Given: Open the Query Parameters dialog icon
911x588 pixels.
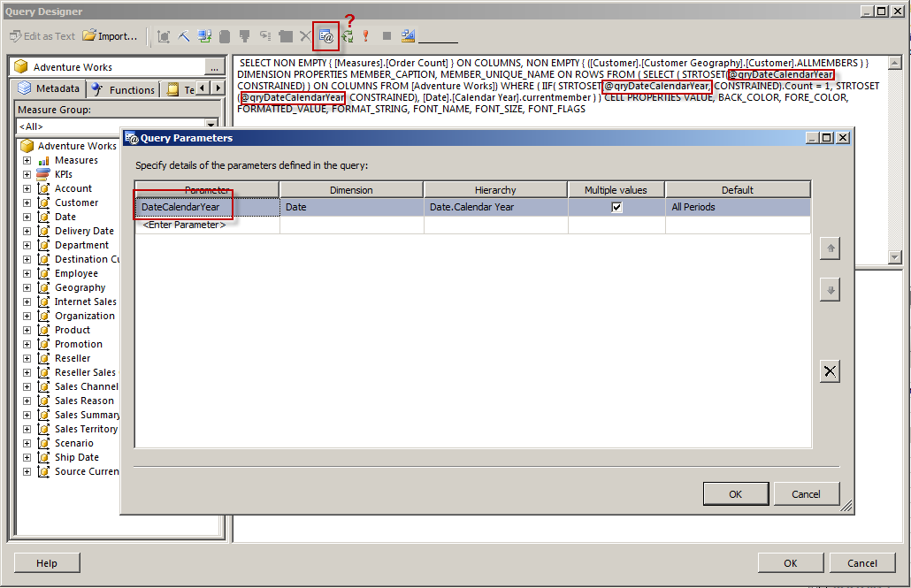Looking at the screenshot, I should 325,36.
